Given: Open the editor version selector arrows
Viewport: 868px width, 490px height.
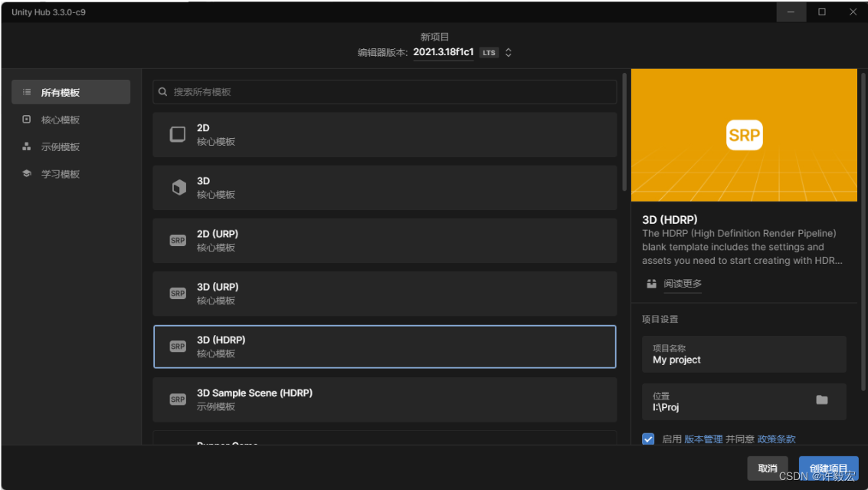Looking at the screenshot, I should pos(508,53).
